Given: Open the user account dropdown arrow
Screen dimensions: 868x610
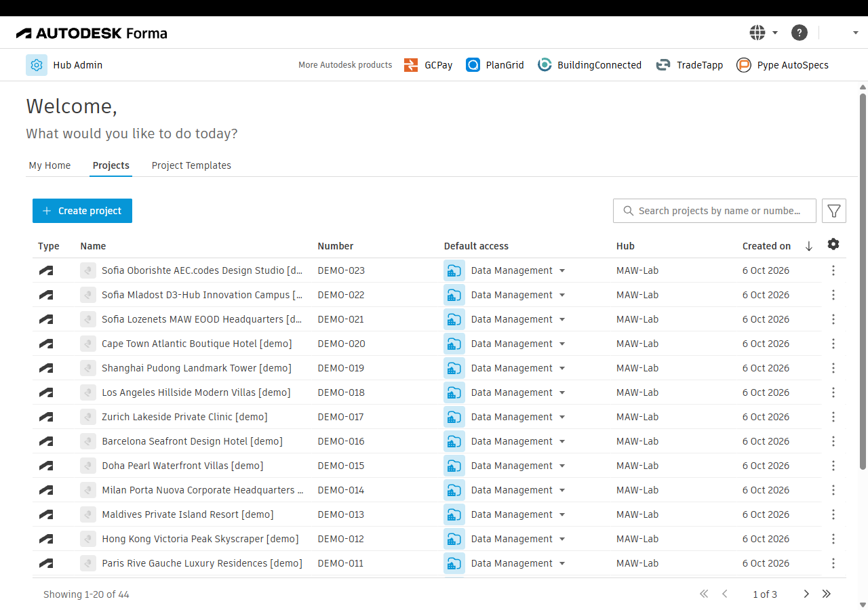Looking at the screenshot, I should [x=855, y=33].
